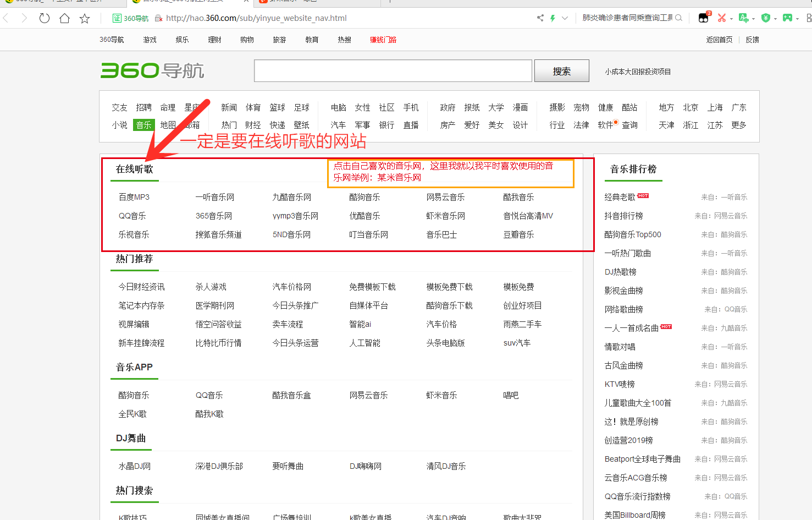Image resolution: width=812 pixels, height=520 pixels.
Task: Open QQ音乐 in 在线听歌 section
Action: [x=132, y=216]
